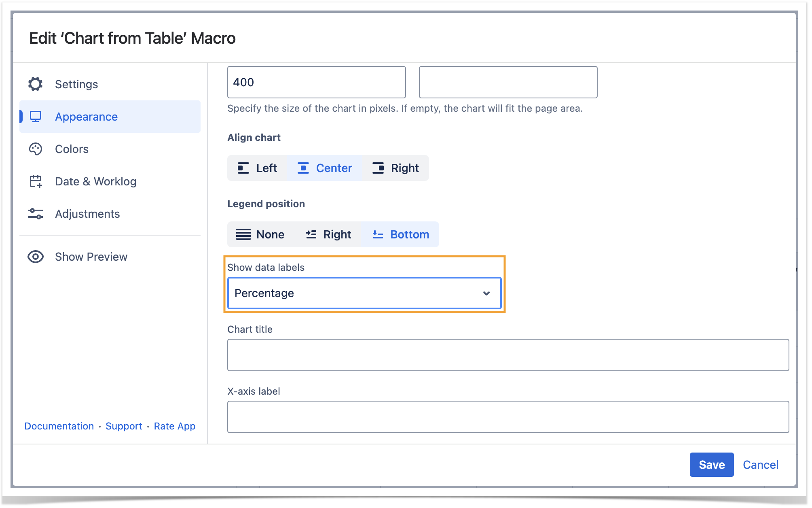Viewport: 812px width, 508px height.
Task: Click the Appearance monitor icon
Action: click(36, 117)
